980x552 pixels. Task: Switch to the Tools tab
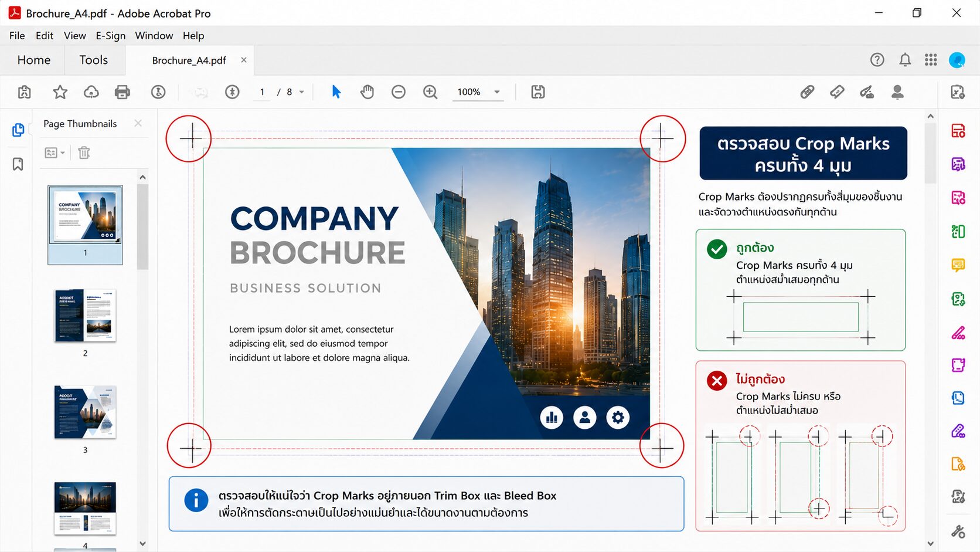pos(94,60)
